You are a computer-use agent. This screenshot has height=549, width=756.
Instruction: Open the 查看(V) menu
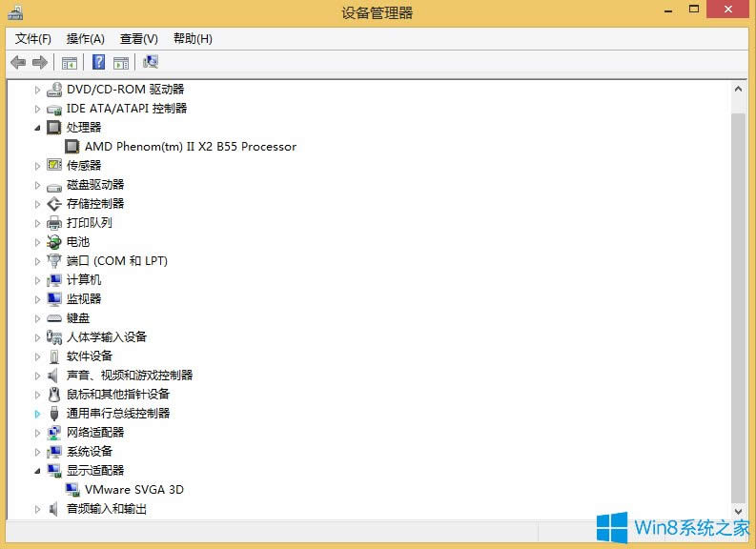click(x=139, y=38)
